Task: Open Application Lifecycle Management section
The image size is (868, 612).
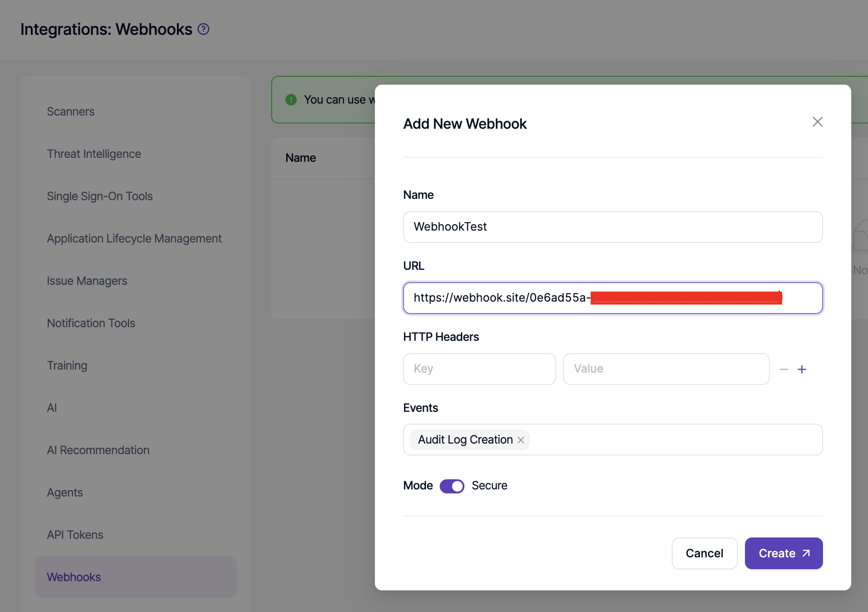Action: point(134,239)
